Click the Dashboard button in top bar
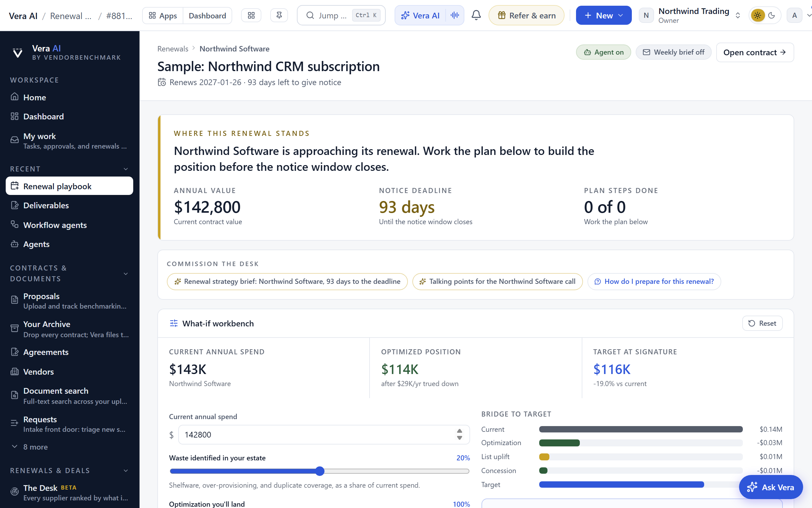Viewport: 812px width, 508px height. (x=207, y=16)
